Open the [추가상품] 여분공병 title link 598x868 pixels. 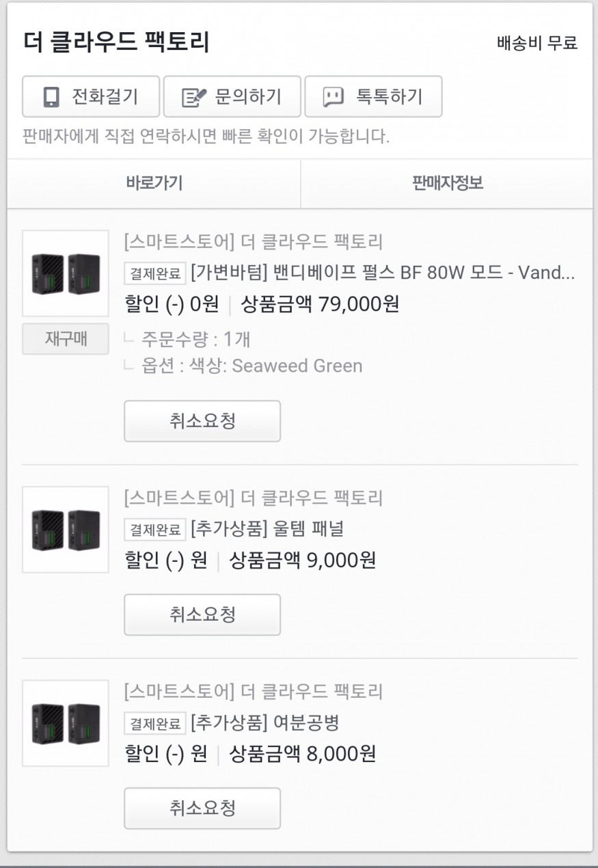click(264, 722)
